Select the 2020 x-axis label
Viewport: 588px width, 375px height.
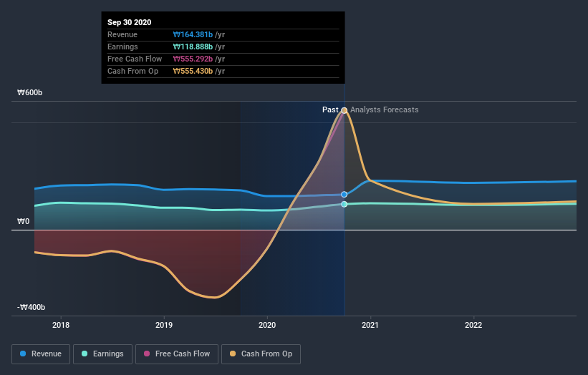pos(267,325)
